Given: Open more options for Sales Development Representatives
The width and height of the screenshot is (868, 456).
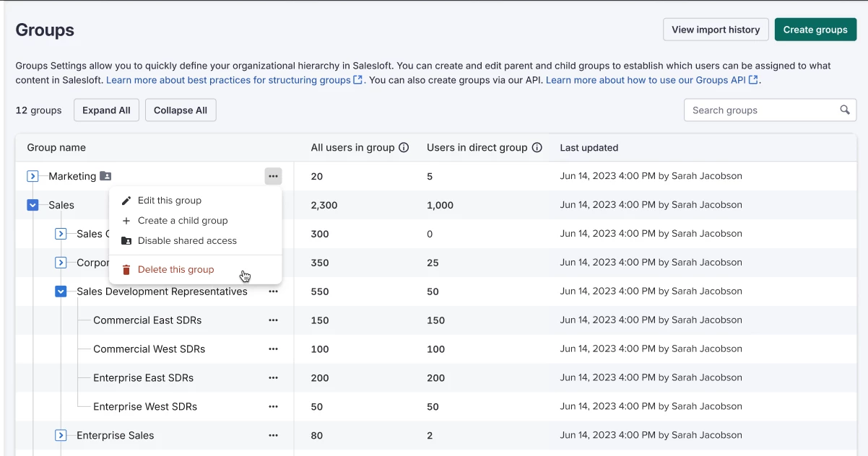Looking at the screenshot, I should click(x=273, y=291).
